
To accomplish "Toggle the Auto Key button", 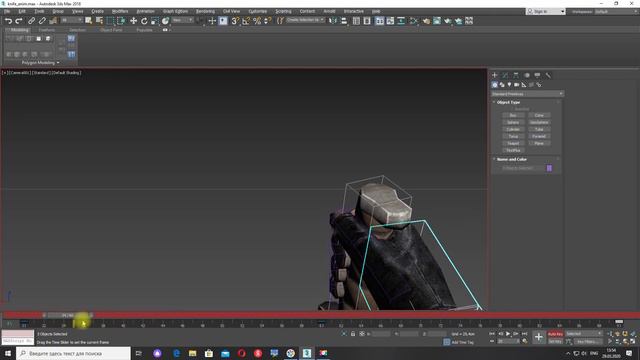I will coord(555,334).
